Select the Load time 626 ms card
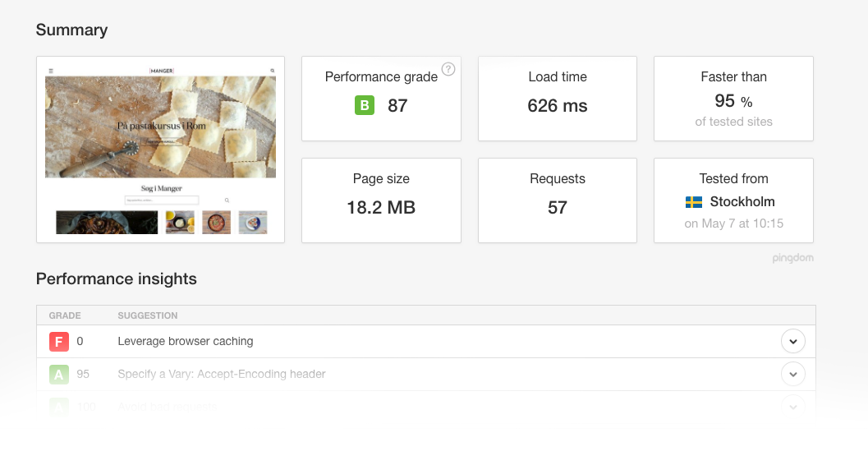This screenshot has width=868, height=465. click(x=558, y=99)
